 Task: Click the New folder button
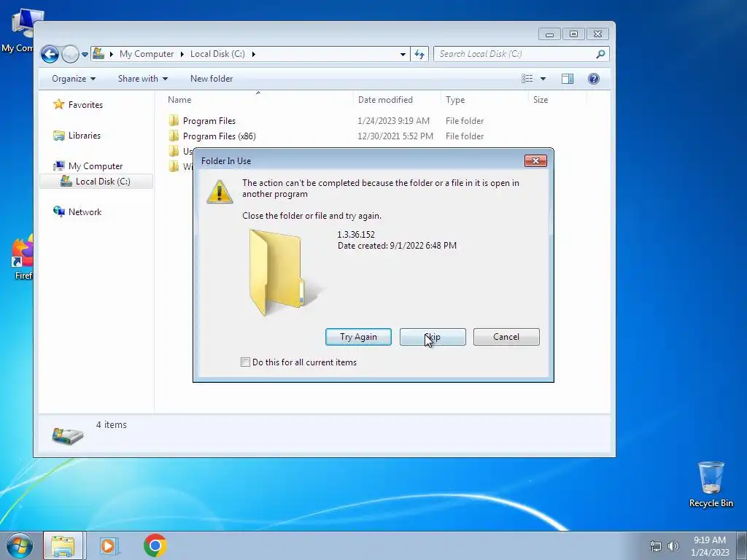pos(212,79)
